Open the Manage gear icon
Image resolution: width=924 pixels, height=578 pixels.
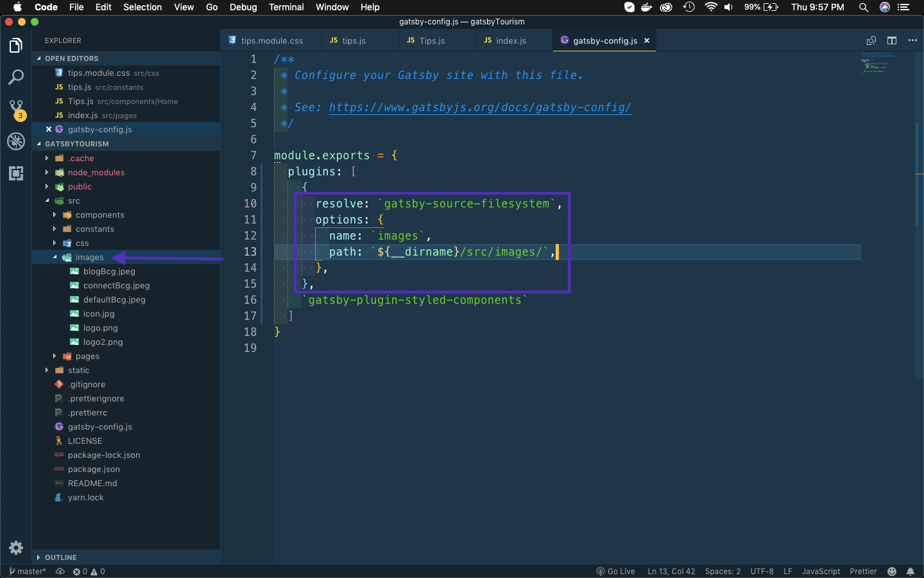[x=16, y=548]
